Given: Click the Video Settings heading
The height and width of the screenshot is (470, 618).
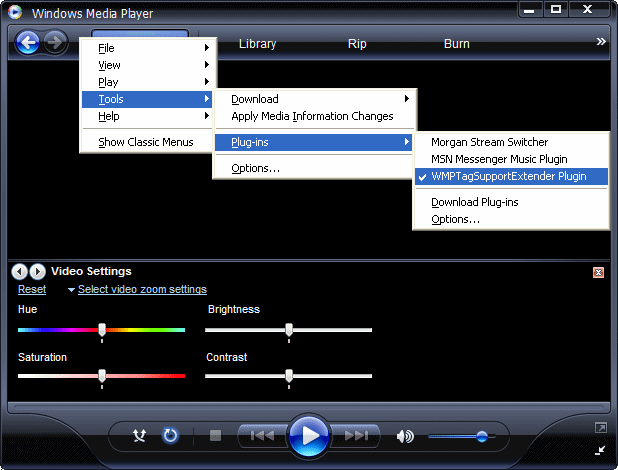Looking at the screenshot, I should tap(91, 271).
